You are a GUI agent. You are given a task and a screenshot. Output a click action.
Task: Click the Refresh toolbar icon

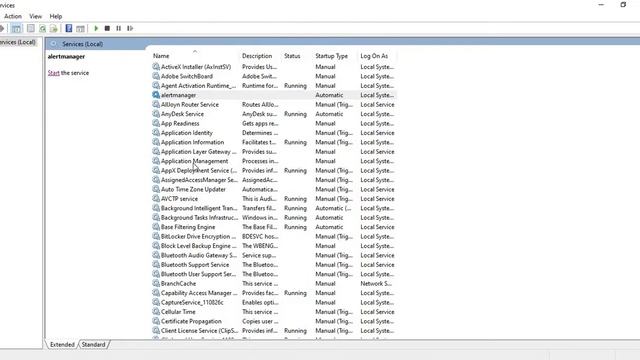[x=42, y=28]
